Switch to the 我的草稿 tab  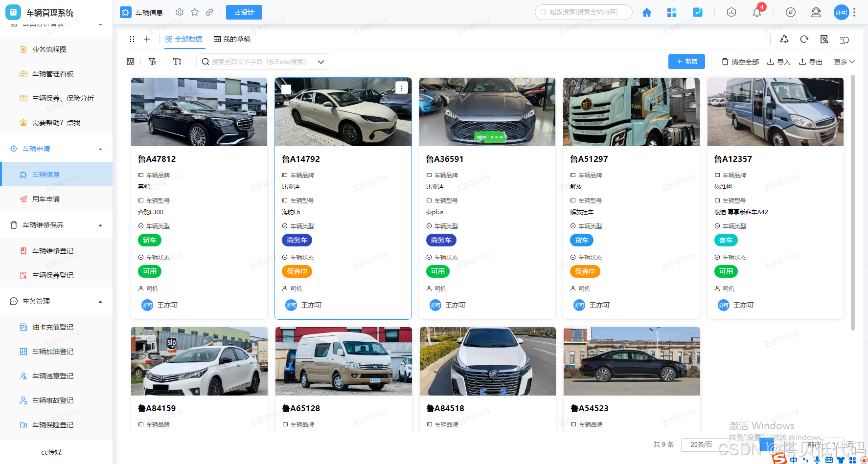point(232,39)
